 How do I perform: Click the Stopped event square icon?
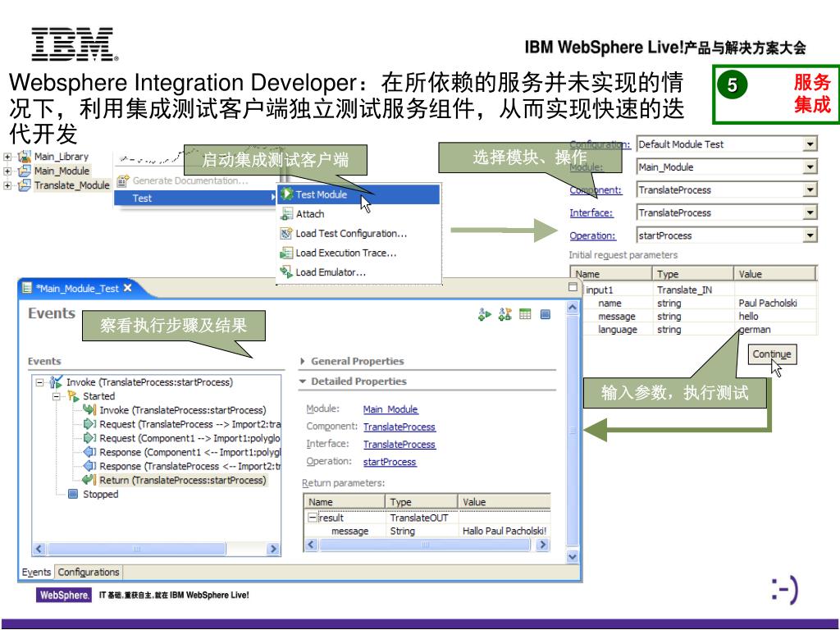click(x=73, y=494)
